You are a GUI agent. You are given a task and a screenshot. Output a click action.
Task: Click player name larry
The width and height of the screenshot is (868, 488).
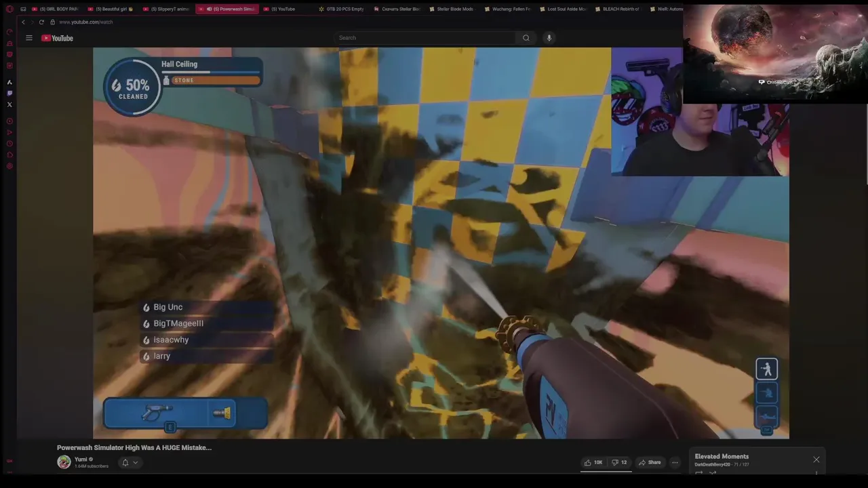click(161, 356)
